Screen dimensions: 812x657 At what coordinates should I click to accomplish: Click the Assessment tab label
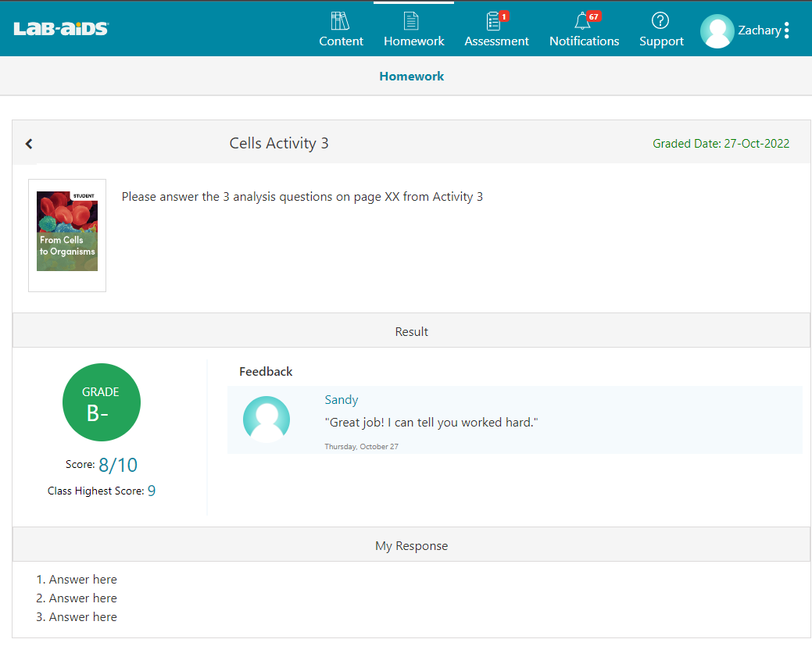click(x=496, y=41)
